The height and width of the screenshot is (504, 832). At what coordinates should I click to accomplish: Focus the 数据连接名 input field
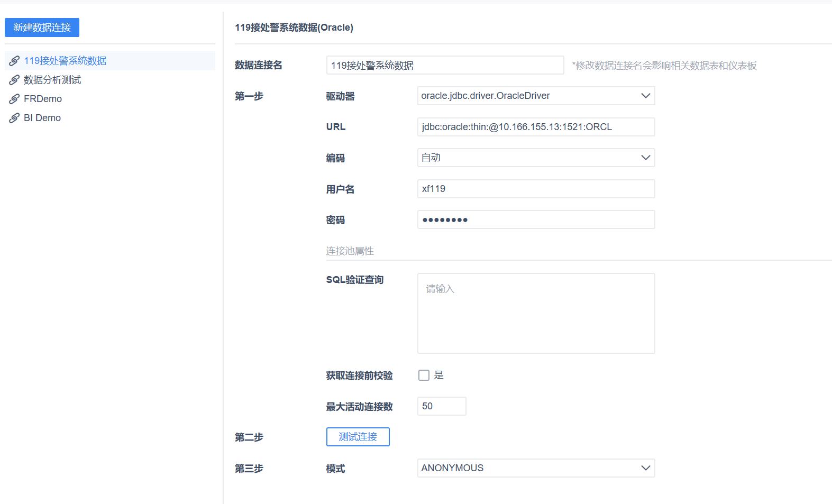(445, 65)
